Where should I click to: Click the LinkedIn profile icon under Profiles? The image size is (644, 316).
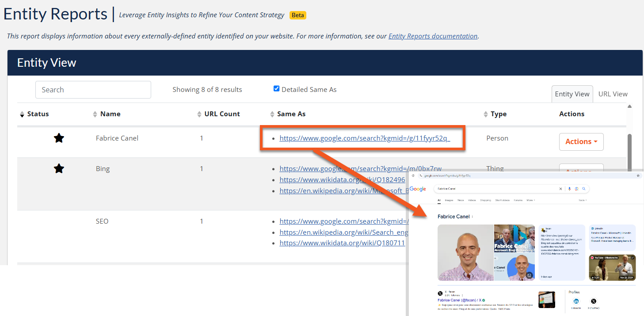coord(576,301)
